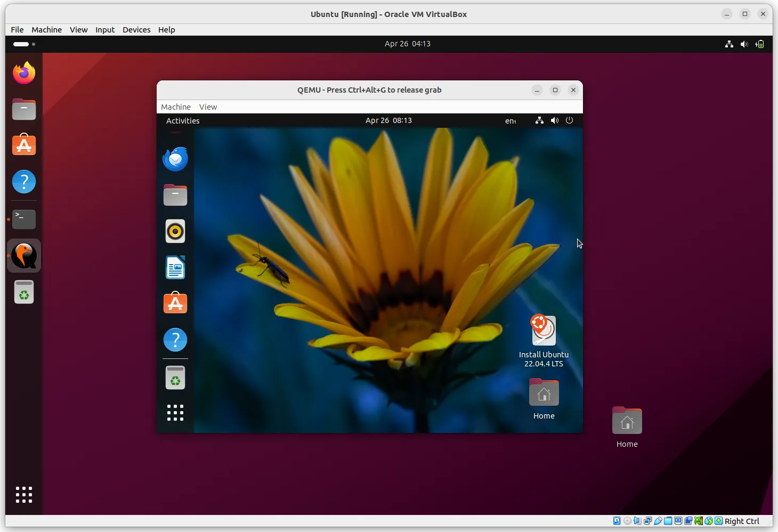Click the guest volume icon
778x532 pixels.
[555, 121]
